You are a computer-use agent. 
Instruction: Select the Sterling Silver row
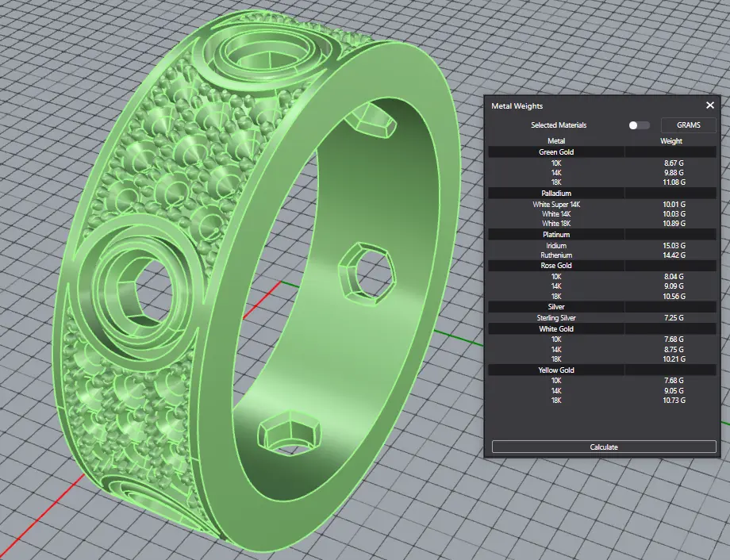[x=556, y=318]
